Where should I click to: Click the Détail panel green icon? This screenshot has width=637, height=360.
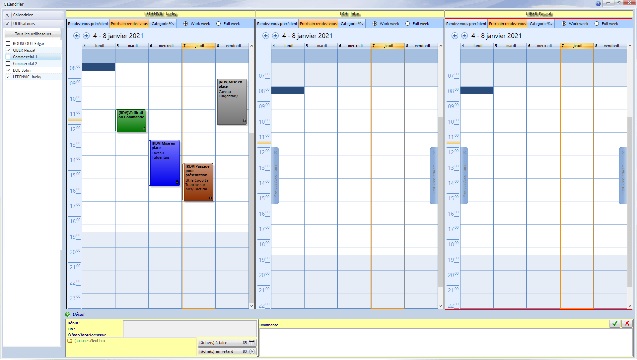click(67, 314)
